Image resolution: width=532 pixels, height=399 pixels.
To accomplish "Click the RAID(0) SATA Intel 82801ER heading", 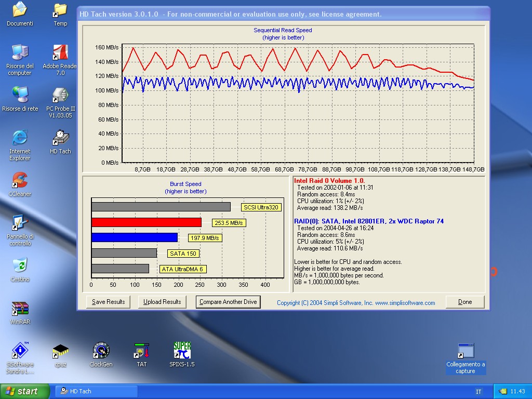I will (x=369, y=221).
